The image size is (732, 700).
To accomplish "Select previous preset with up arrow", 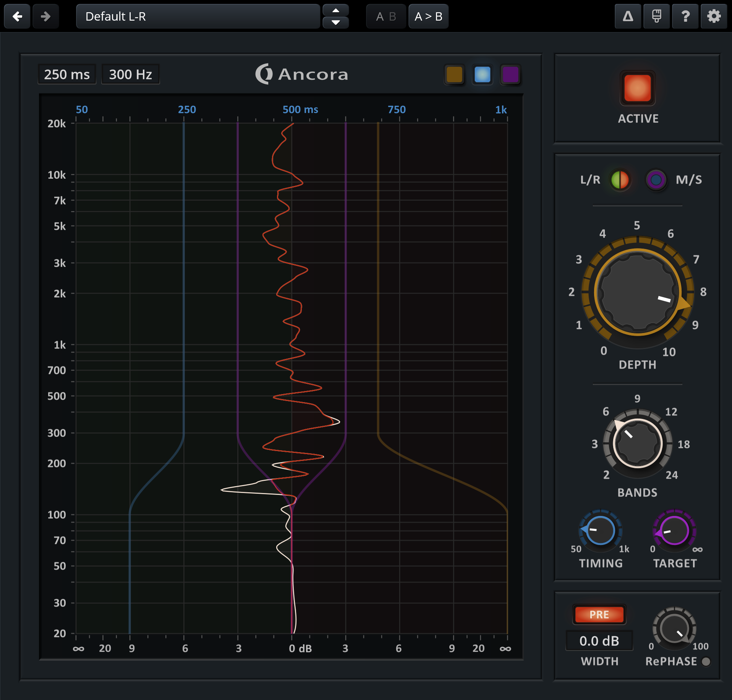I will tap(335, 10).
